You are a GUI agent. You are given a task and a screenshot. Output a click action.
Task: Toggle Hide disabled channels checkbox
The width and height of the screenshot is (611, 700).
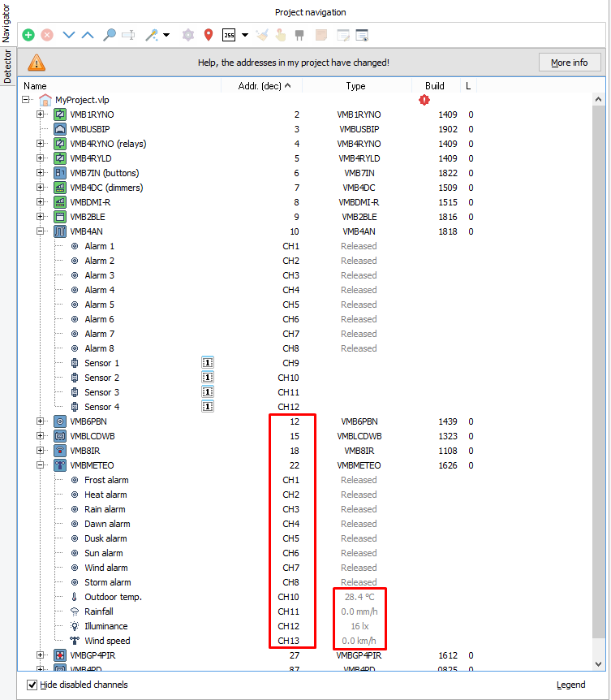pyautogui.click(x=32, y=685)
